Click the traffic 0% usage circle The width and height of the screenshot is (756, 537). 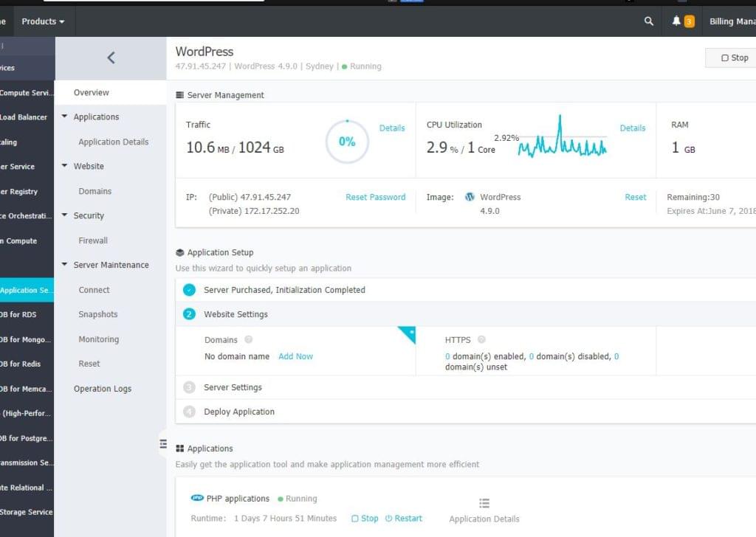click(347, 142)
